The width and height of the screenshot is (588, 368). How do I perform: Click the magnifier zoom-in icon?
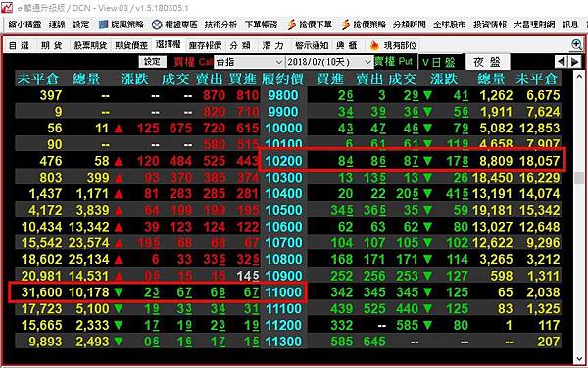pyautogui.click(x=577, y=45)
